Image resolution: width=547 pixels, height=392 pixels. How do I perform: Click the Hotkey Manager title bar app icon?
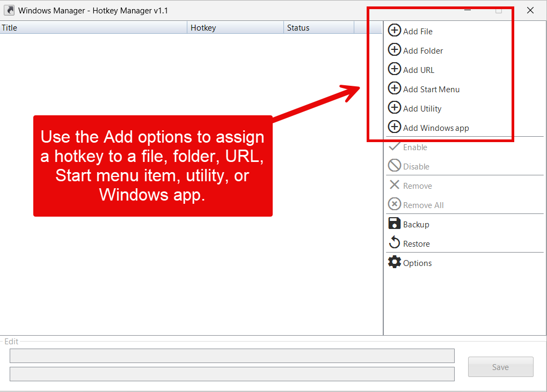click(9, 10)
